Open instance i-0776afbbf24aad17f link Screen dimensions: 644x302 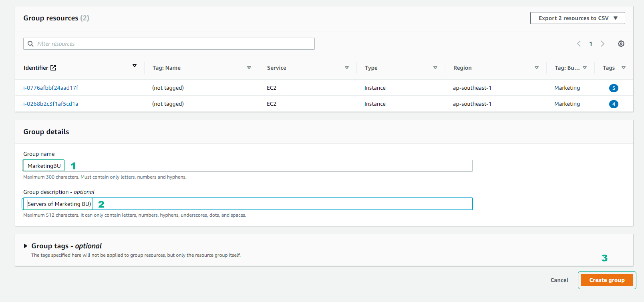(x=51, y=88)
